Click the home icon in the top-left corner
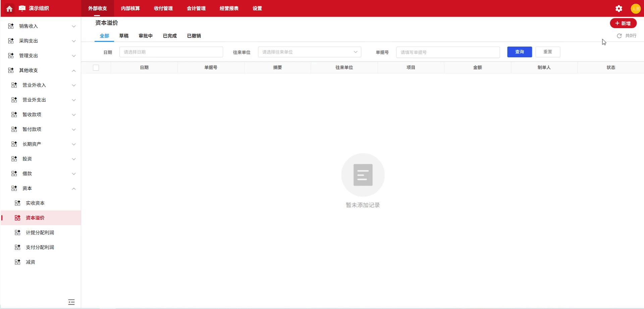This screenshot has width=644, height=309. (x=9, y=8)
